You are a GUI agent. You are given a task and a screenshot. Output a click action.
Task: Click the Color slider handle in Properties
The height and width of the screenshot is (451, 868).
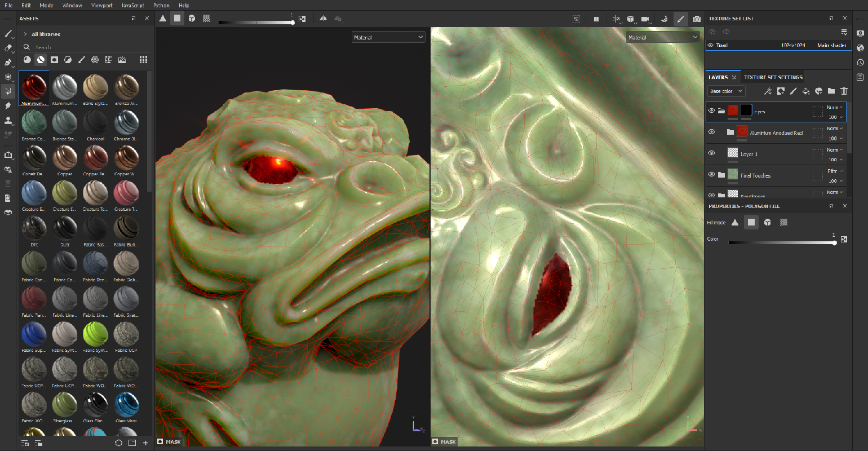click(x=834, y=242)
